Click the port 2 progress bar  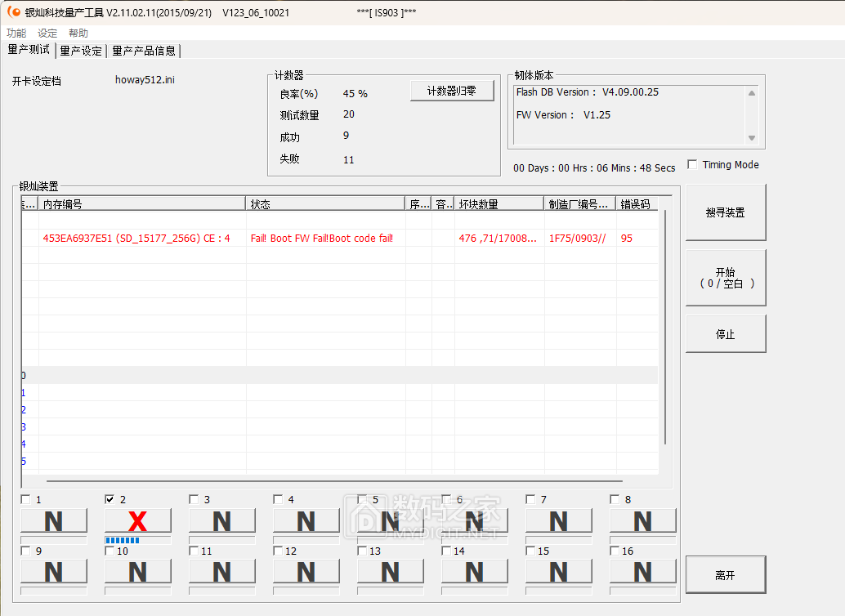[x=137, y=541]
